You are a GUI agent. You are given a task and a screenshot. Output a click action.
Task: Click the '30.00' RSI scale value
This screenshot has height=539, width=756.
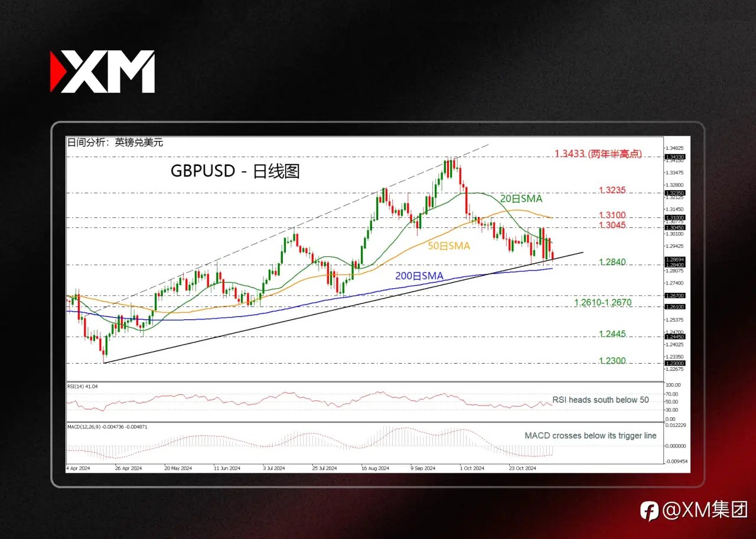pos(672,410)
